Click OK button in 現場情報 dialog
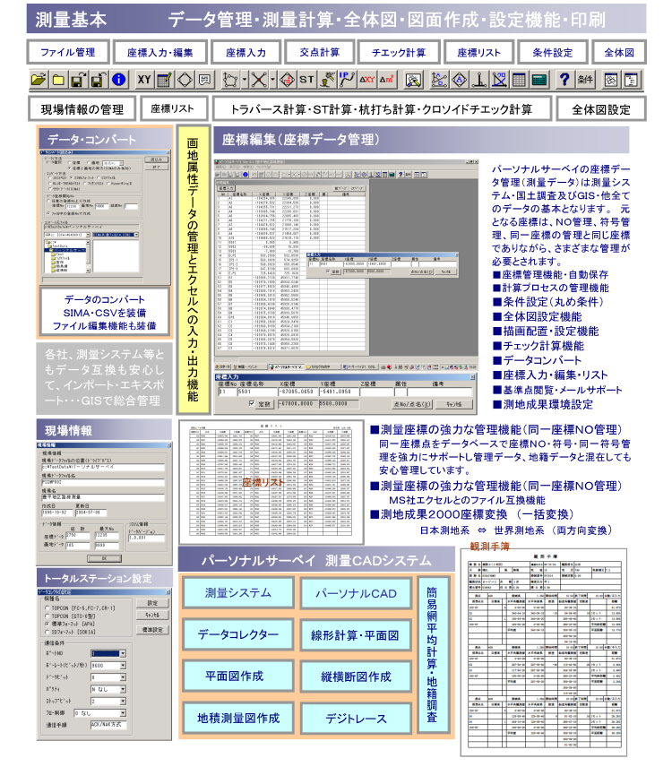This screenshot has height=784, width=672. pos(104,558)
